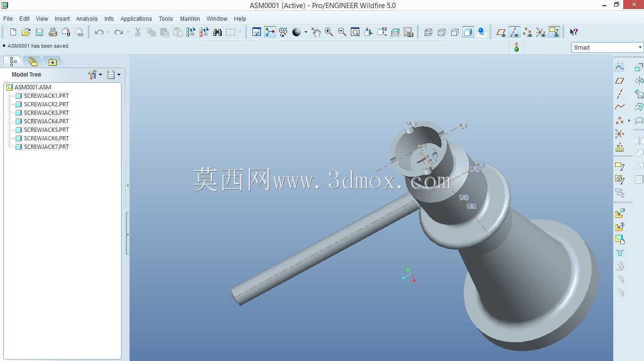
Task: Open the Manikin menu
Action: [190, 18]
